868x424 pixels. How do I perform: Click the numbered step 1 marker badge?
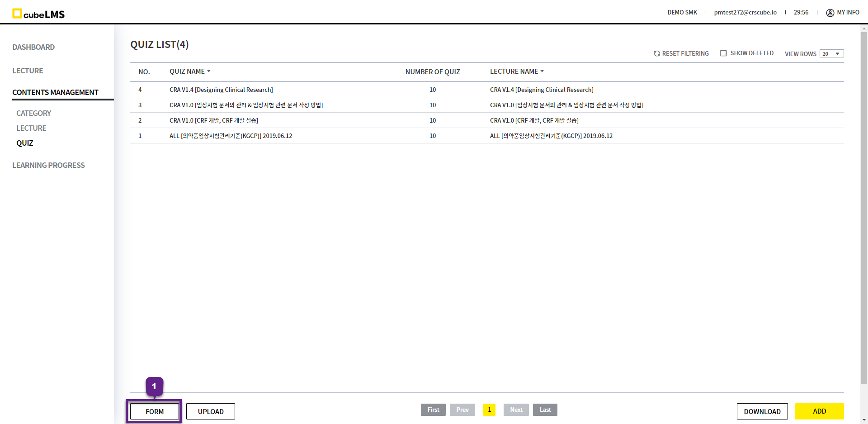tap(154, 386)
